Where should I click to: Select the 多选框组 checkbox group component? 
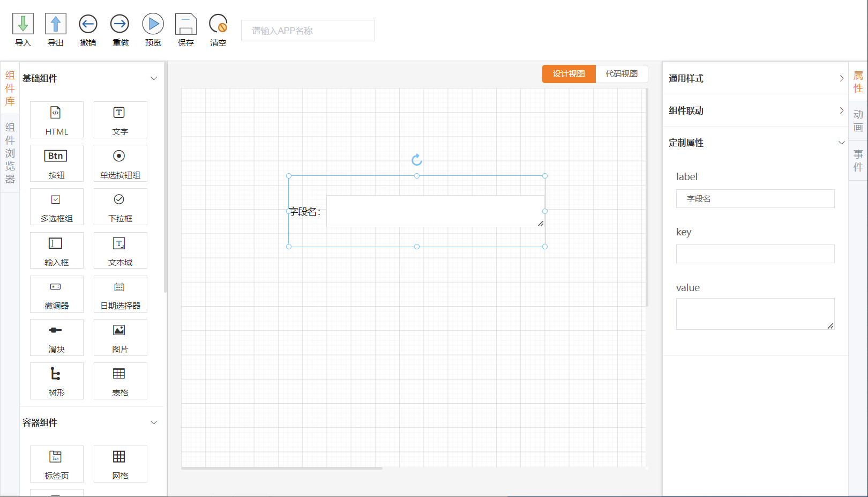(57, 206)
